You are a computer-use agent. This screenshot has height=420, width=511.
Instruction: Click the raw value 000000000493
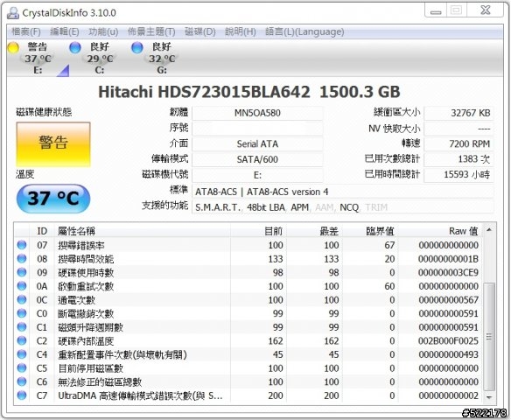[x=448, y=354]
